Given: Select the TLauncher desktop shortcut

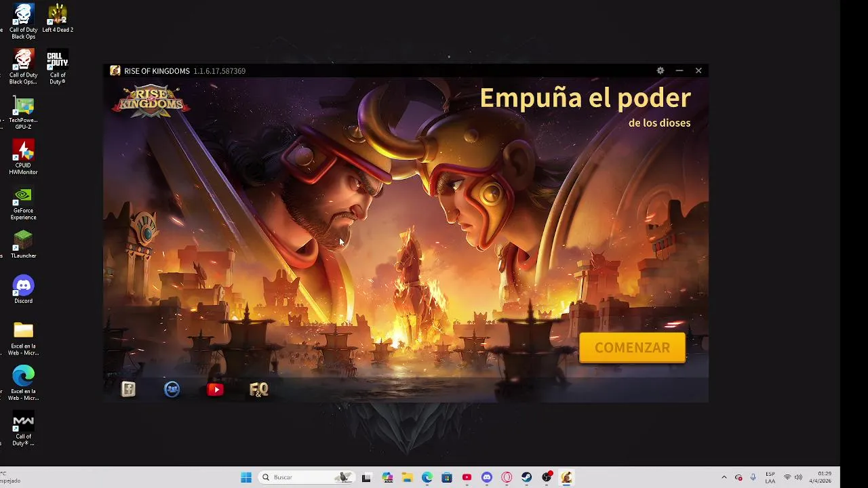Looking at the screenshot, I should coord(24,245).
